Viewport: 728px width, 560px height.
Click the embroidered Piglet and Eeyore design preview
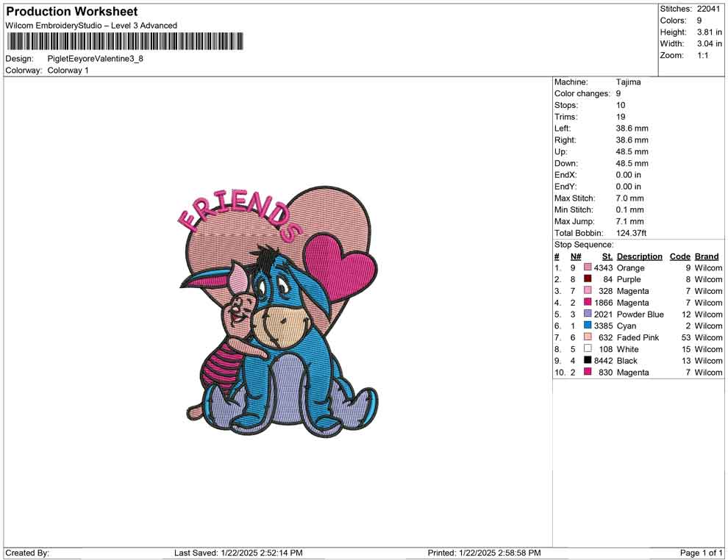pyautogui.click(x=279, y=312)
